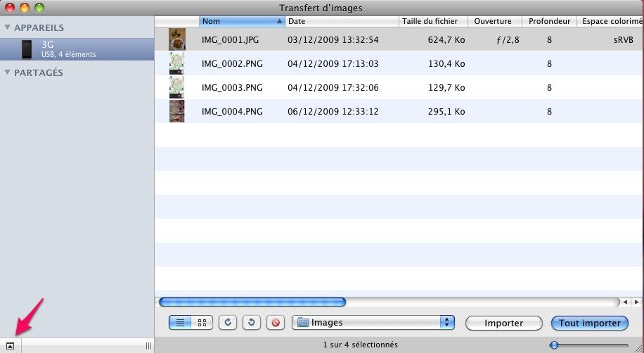
Task: Click file size 624,7 Ko
Action: click(x=446, y=40)
